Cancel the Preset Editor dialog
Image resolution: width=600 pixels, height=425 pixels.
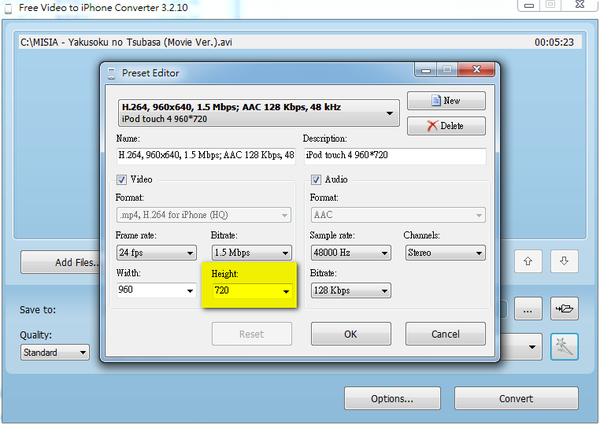(445, 334)
